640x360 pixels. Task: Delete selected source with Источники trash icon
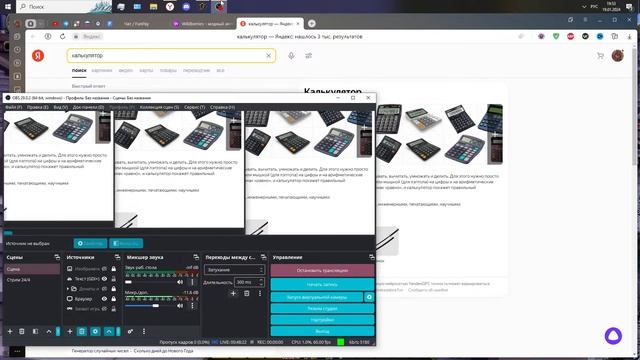[82, 331]
